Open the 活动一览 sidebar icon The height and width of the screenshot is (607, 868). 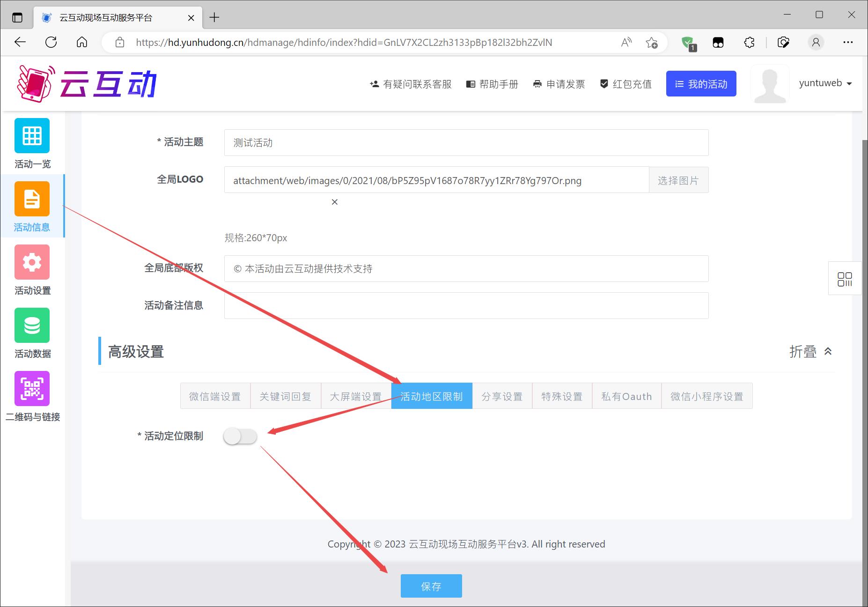(x=32, y=136)
